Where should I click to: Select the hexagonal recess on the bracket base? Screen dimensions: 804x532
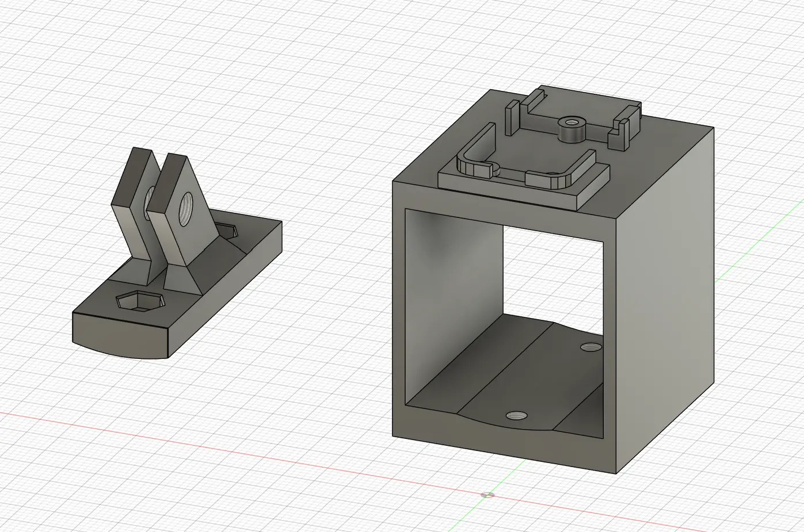coord(140,301)
